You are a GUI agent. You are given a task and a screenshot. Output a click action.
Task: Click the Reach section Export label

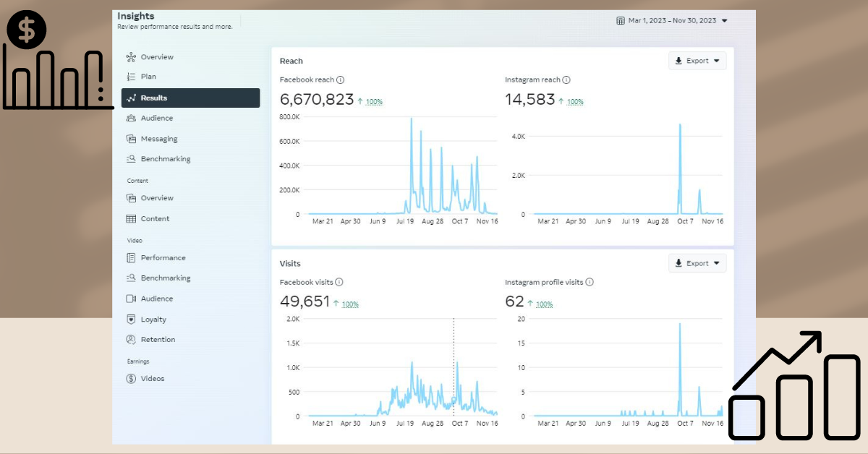point(697,61)
